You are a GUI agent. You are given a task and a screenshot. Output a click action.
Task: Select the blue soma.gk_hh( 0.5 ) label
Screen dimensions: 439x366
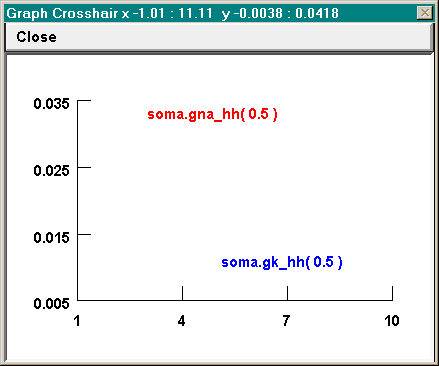[282, 262]
